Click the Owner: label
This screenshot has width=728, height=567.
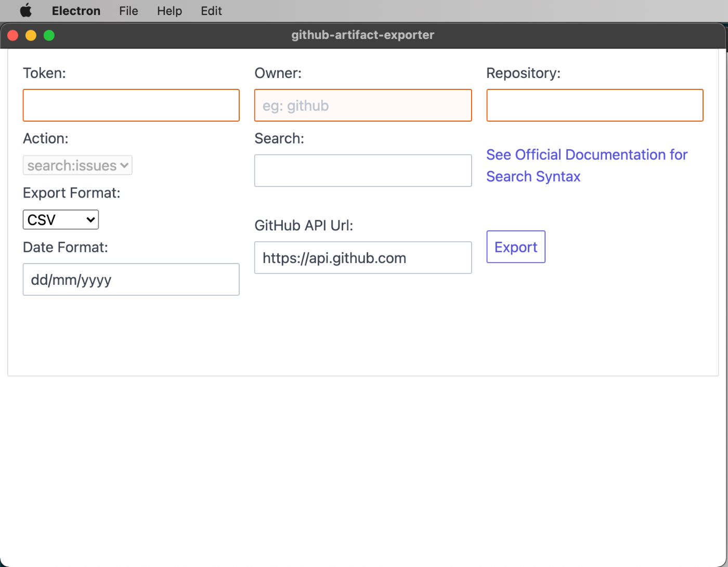click(278, 73)
